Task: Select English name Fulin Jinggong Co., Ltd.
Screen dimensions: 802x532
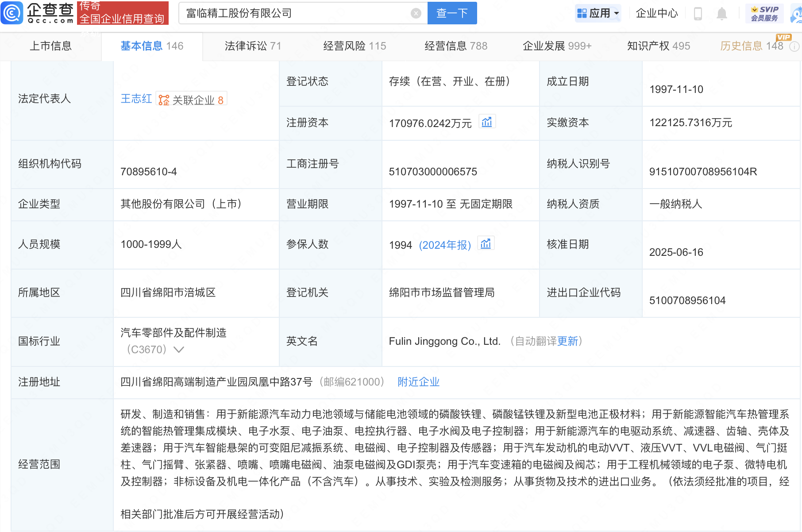Action: tap(445, 341)
